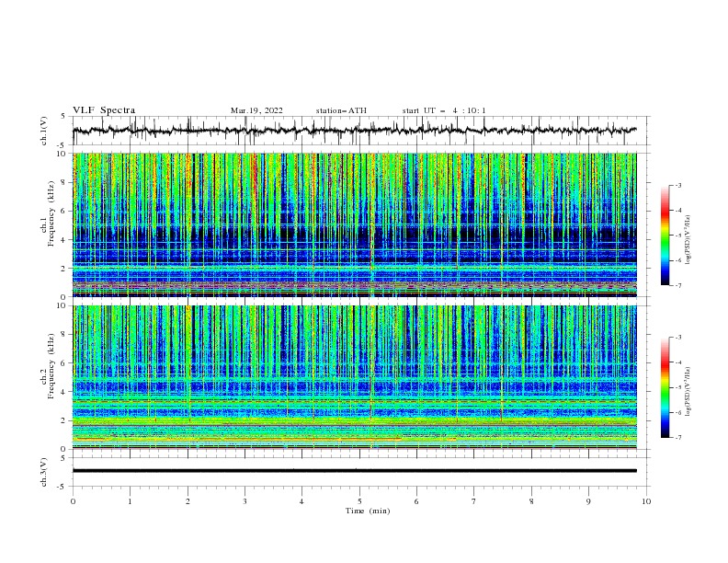Click the "Time (min)" axis title
The height and width of the screenshot is (563, 728).
(x=368, y=511)
